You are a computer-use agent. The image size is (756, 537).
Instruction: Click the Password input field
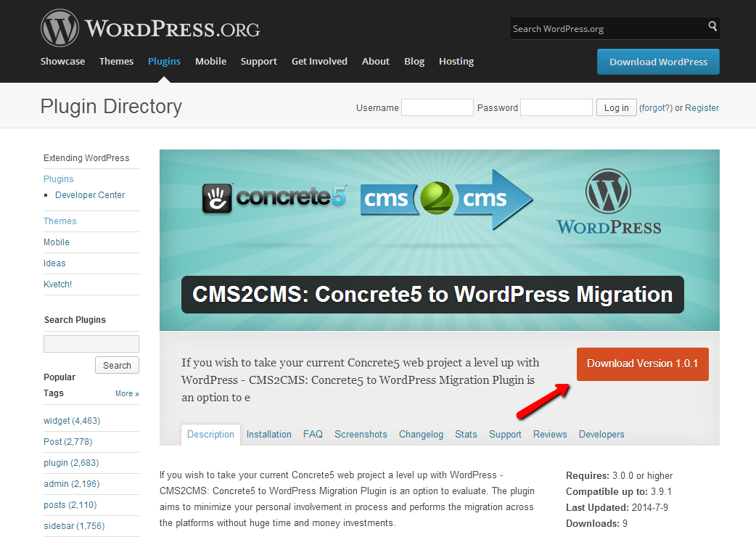point(556,107)
